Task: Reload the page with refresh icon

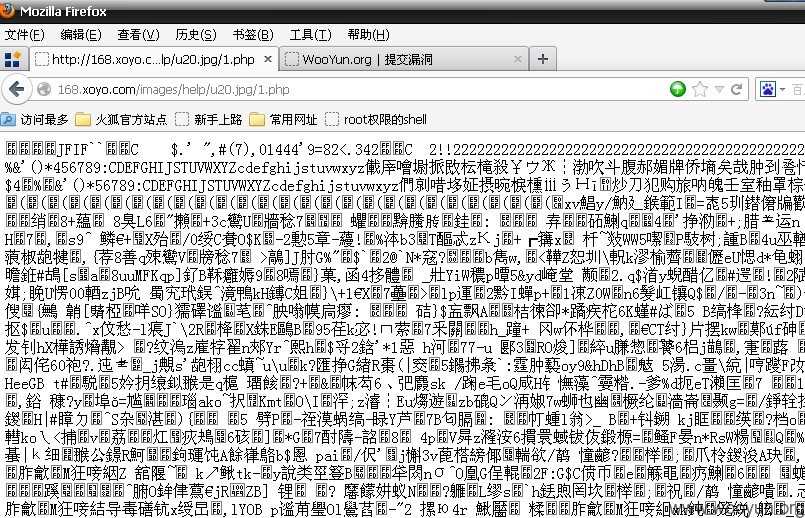Action: coord(736,90)
